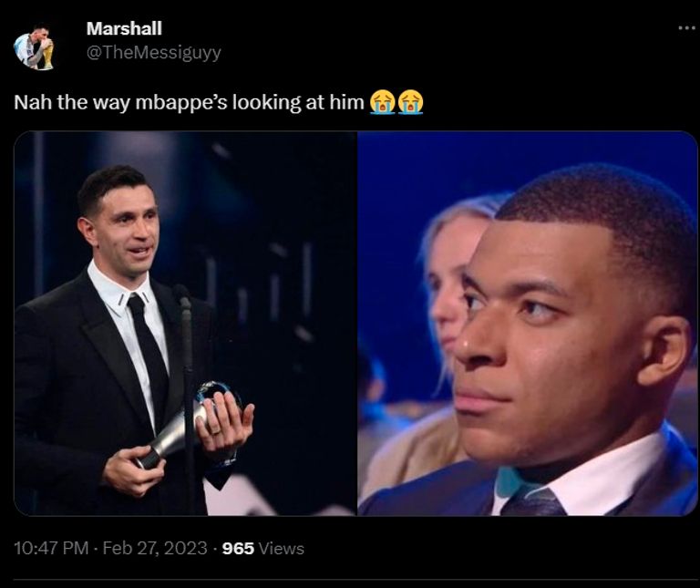
Task: Visit the @TheMessiguyy handle
Action: point(153,53)
